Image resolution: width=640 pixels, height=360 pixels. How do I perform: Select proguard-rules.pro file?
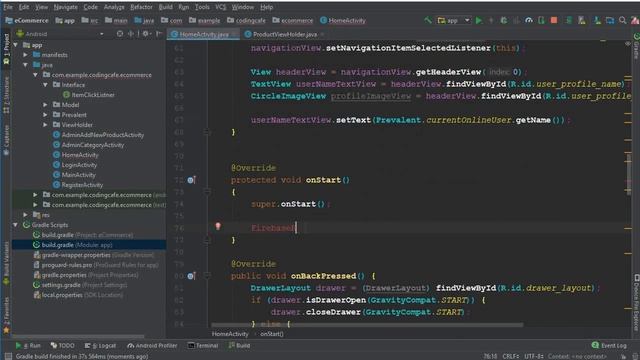[x=96, y=265]
